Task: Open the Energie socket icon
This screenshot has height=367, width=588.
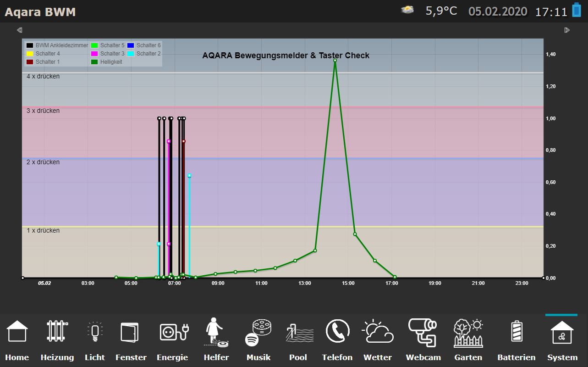Action: pyautogui.click(x=174, y=332)
